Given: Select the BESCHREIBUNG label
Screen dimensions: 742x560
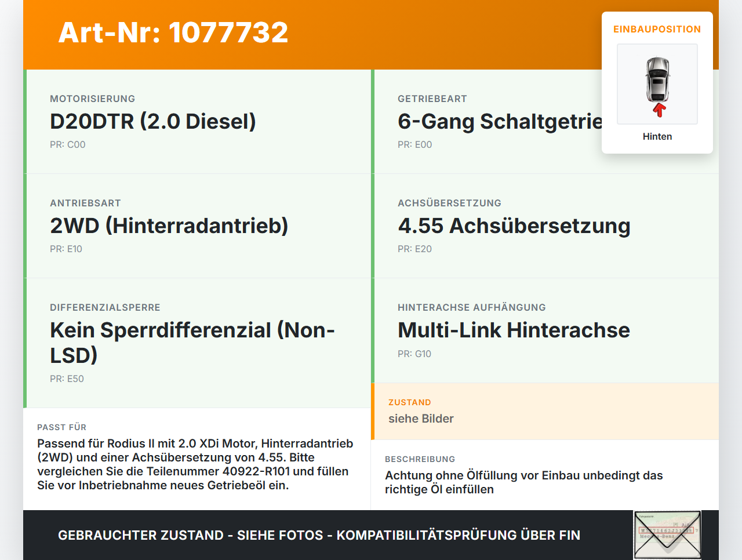Looking at the screenshot, I should click(x=420, y=459).
